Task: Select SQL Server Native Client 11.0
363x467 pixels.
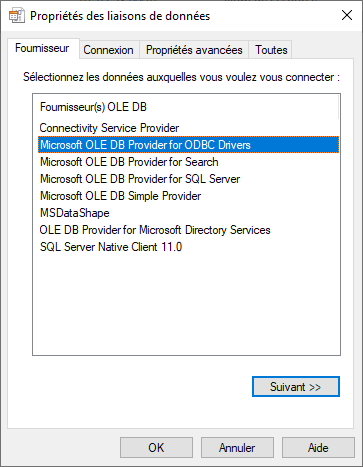Action: point(189,247)
